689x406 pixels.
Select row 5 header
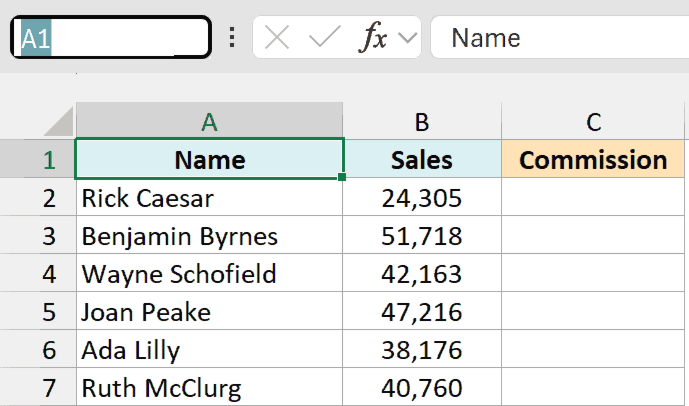38,311
